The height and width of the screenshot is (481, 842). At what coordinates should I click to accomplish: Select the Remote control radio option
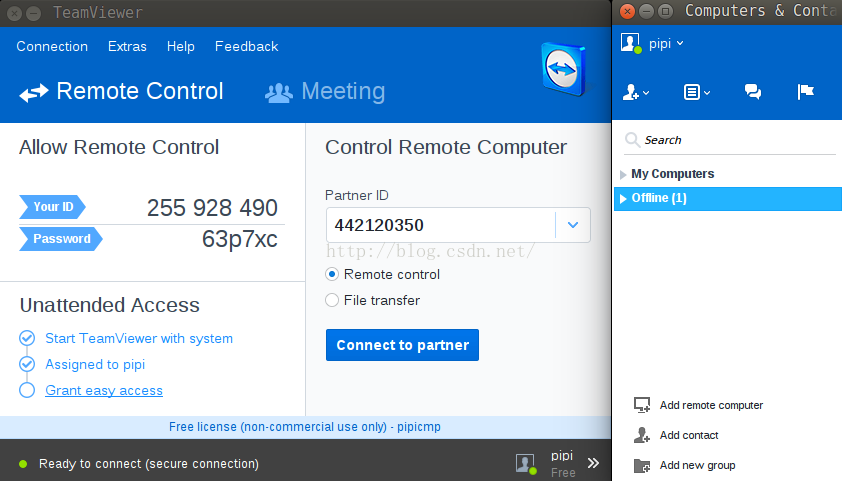332,274
